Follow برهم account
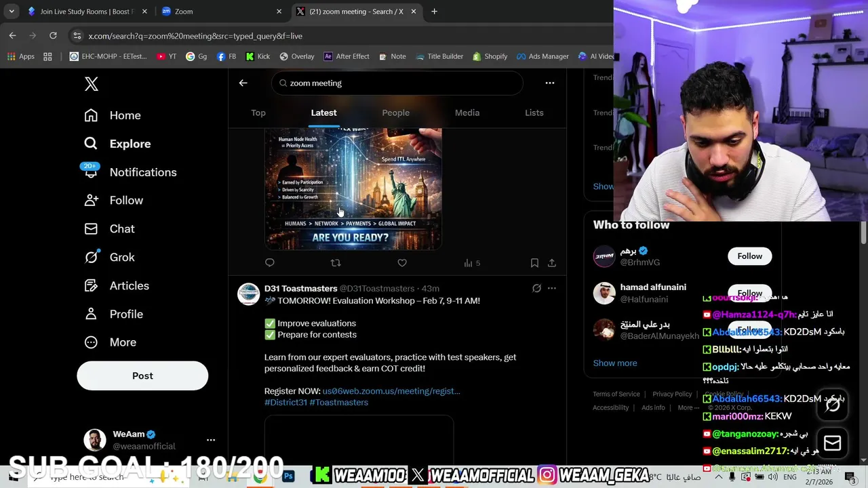The width and height of the screenshot is (868, 488). 749,256
